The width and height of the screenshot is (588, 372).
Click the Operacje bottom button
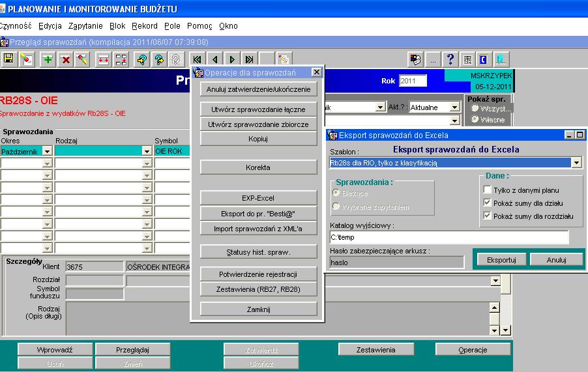click(x=473, y=349)
